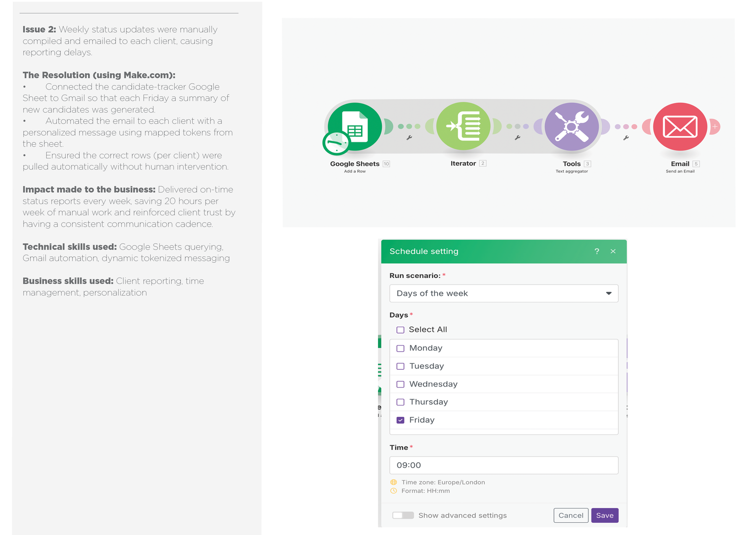Click the clock schedule icon on Google Sheets
756x535 pixels.
[x=336, y=142]
